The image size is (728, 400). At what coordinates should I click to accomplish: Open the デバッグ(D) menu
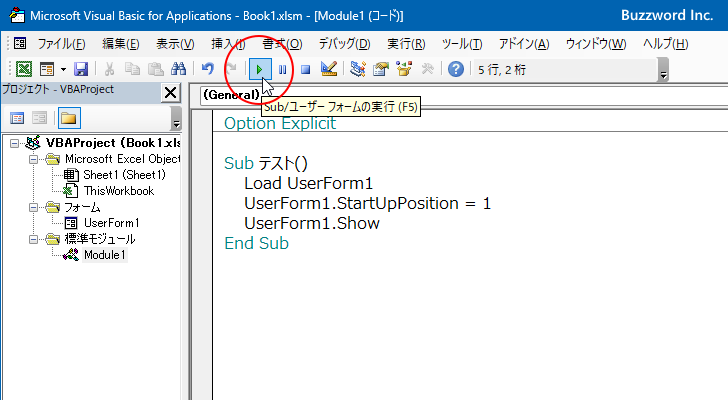(344, 44)
